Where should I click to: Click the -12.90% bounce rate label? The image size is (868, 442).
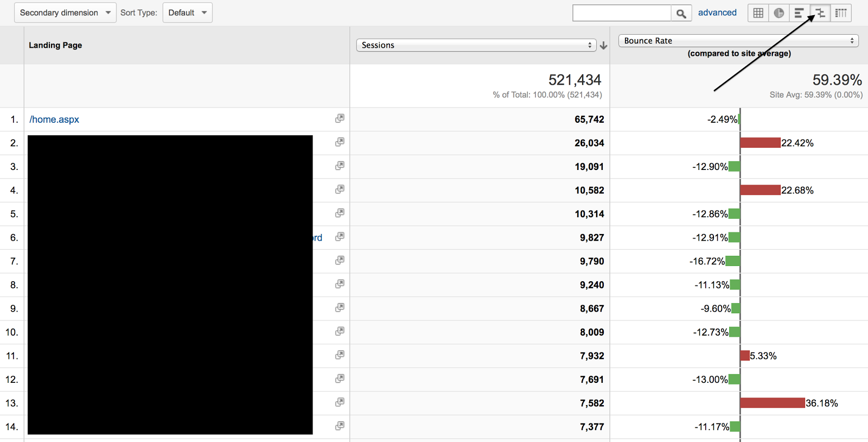click(710, 167)
